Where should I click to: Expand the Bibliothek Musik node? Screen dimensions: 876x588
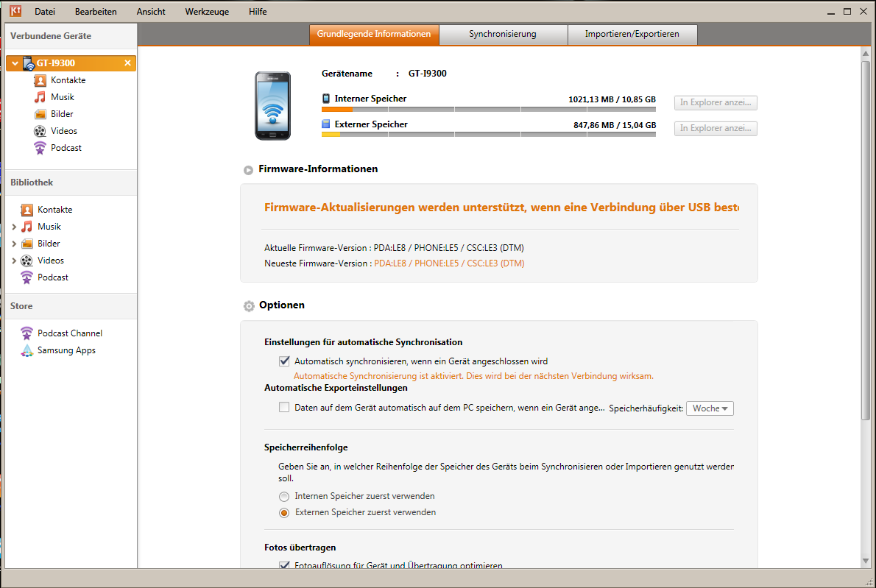pyautogui.click(x=14, y=227)
